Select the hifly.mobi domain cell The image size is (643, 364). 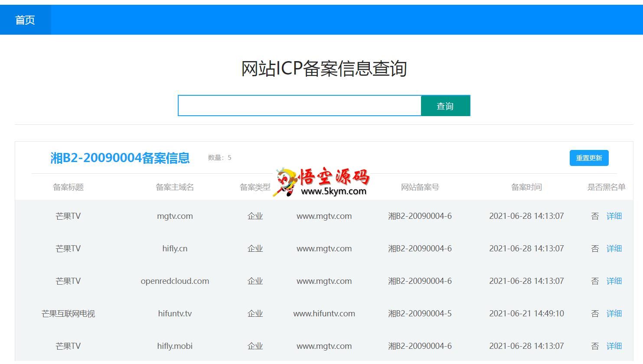coord(175,346)
